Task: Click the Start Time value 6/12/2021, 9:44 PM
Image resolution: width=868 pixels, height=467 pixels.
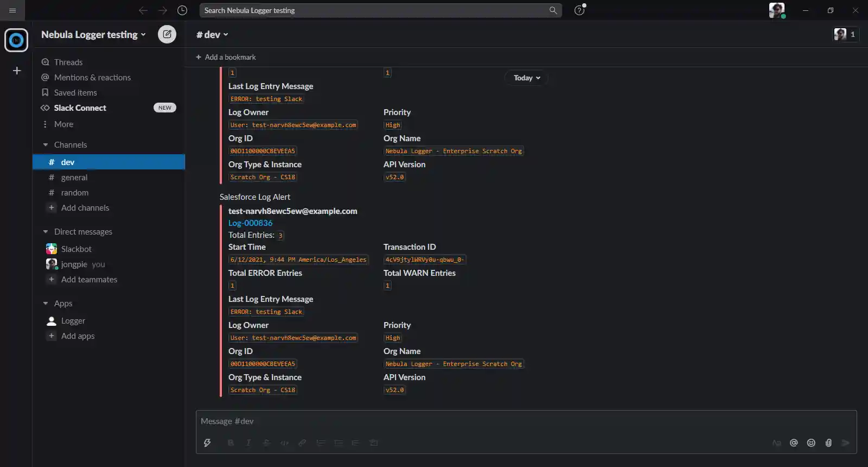Action: [298, 260]
